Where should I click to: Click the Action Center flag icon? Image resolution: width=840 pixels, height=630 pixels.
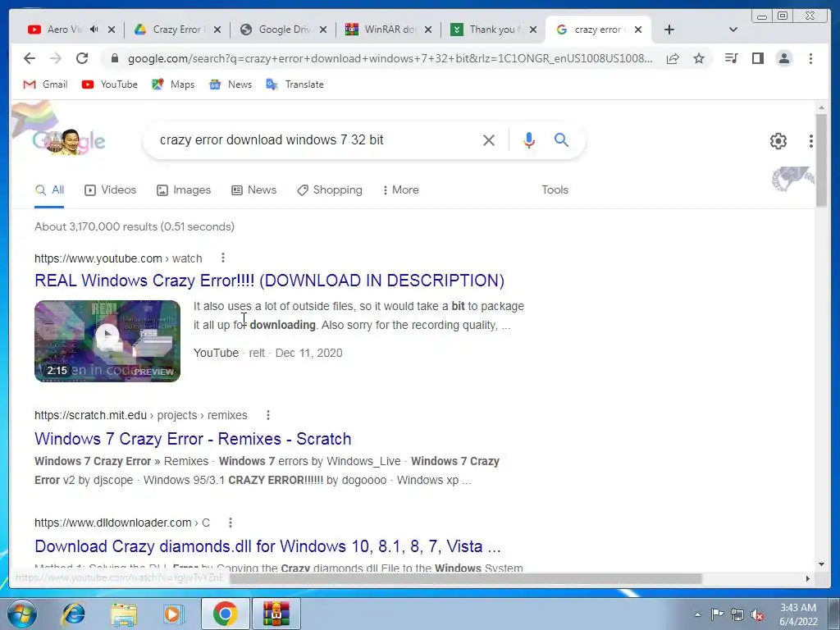(x=717, y=614)
